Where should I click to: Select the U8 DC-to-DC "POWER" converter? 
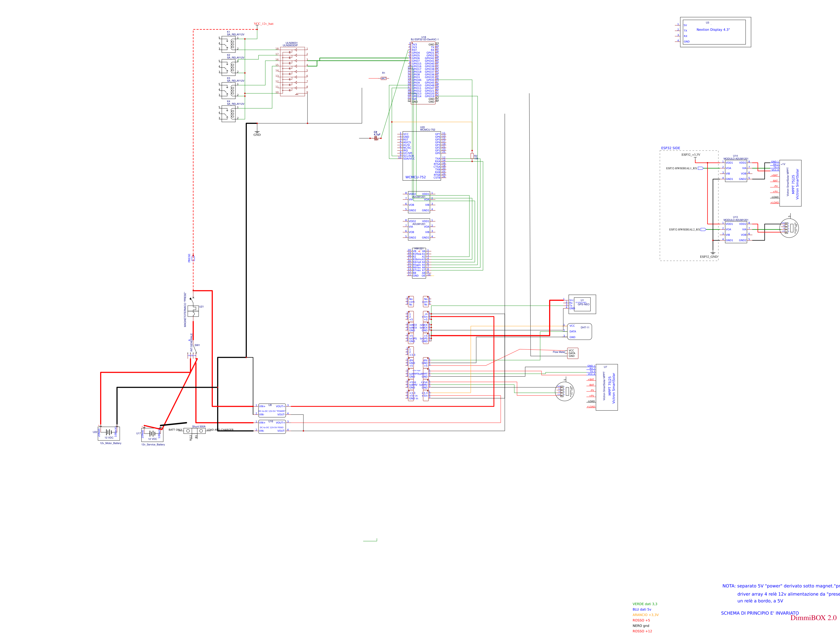tap(272, 410)
